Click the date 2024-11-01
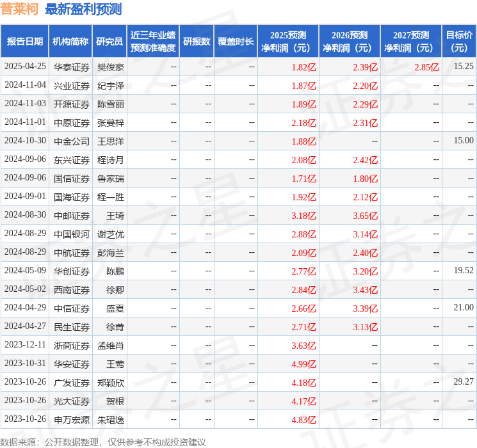 (x=25, y=122)
